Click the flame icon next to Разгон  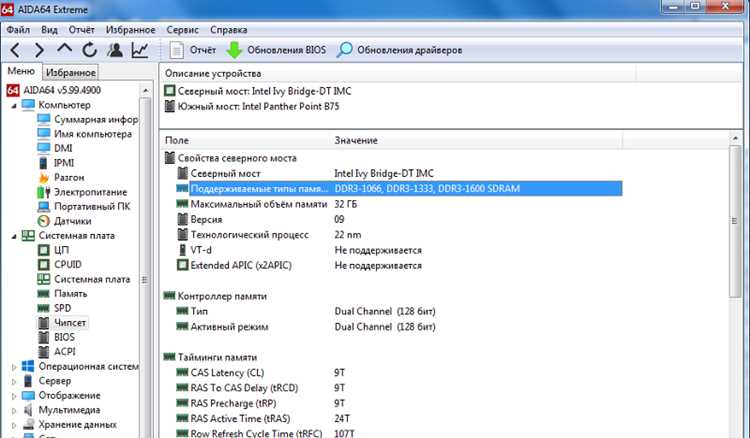point(44,177)
